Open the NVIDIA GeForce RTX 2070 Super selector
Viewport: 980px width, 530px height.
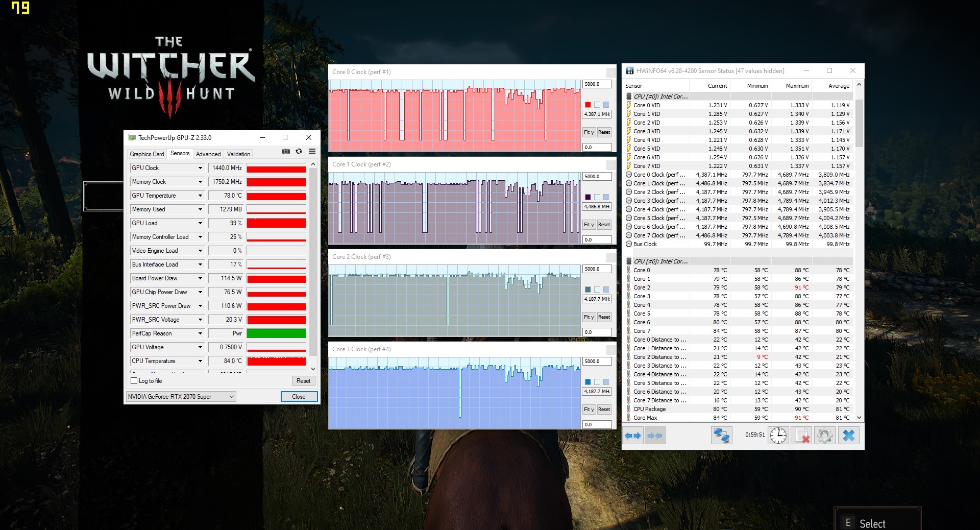[x=181, y=397]
